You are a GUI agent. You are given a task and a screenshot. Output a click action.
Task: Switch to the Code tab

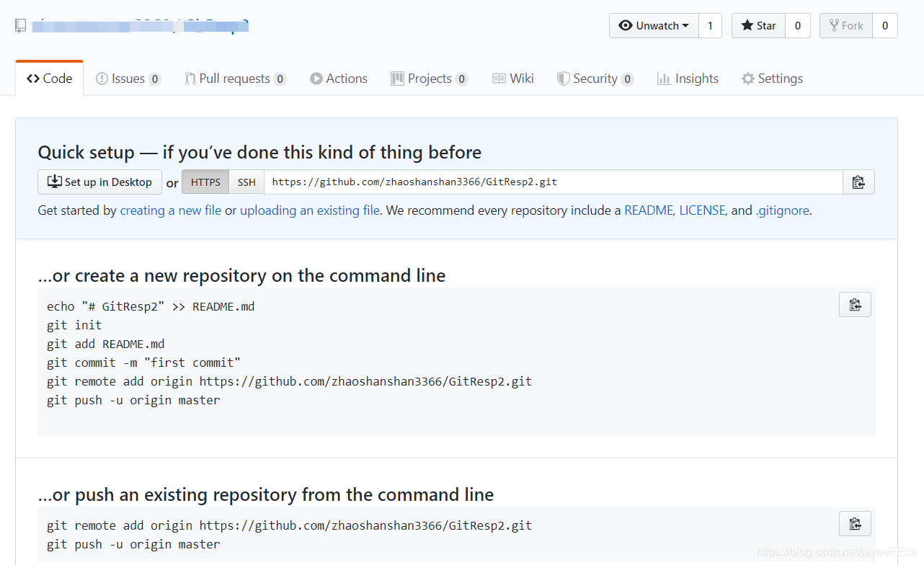pos(49,79)
